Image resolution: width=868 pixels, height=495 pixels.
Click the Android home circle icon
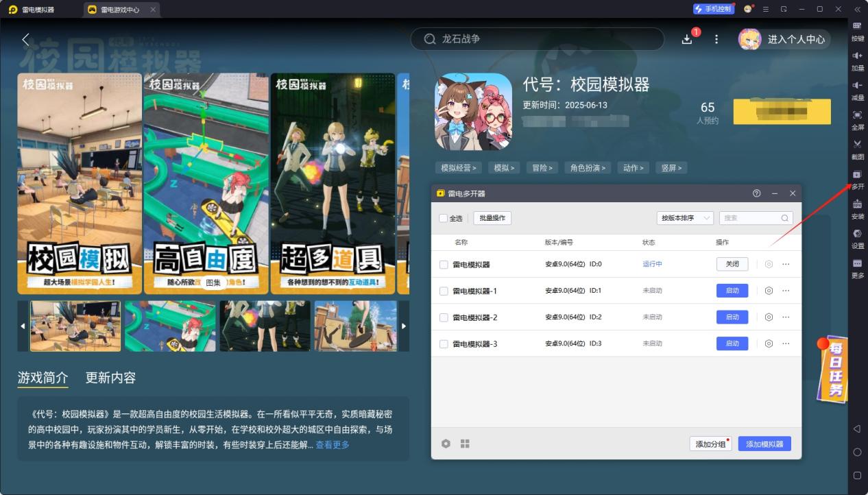click(857, 452)
